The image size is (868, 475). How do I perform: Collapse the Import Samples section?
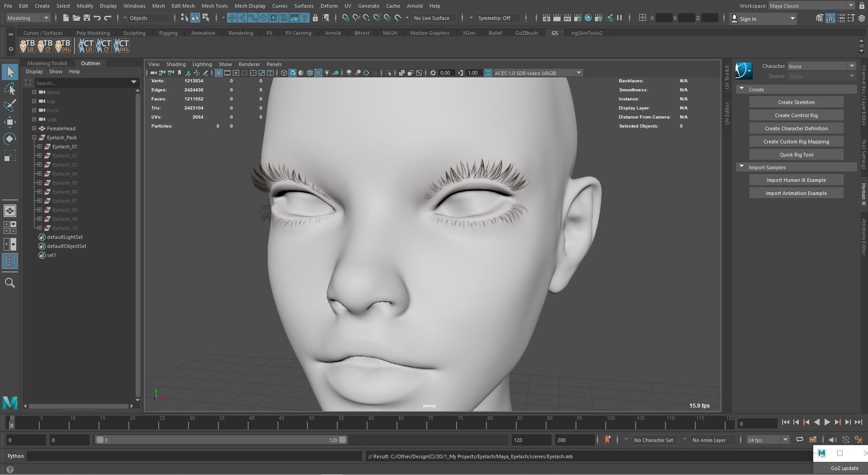741,167
